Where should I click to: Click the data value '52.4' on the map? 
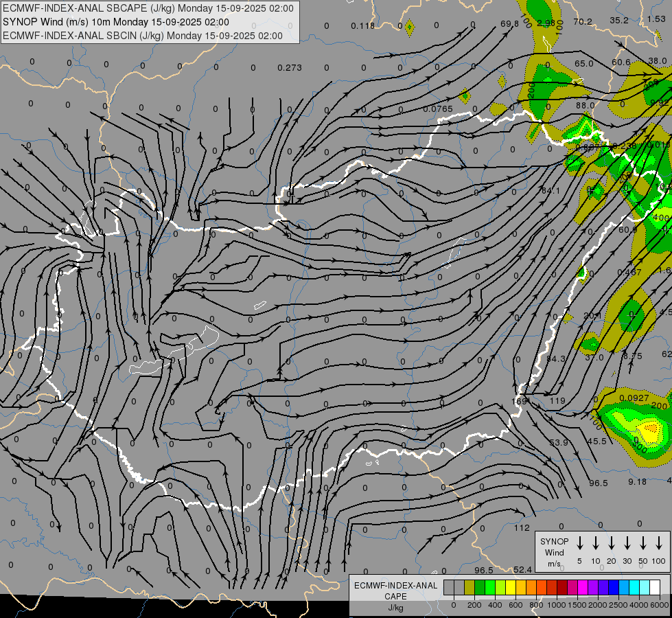pyautogui.click(x=522, y=569)
